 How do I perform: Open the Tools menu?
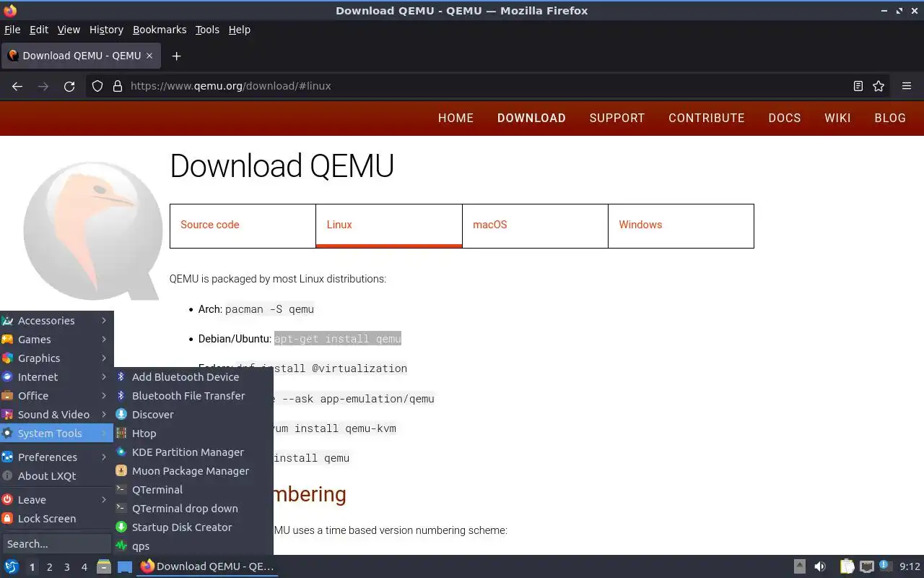(207, 30)
